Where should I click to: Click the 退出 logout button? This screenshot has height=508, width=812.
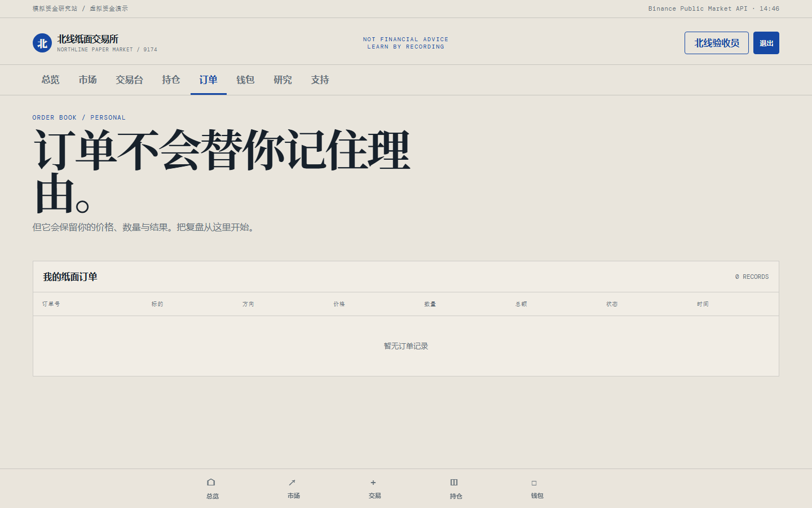766,43
